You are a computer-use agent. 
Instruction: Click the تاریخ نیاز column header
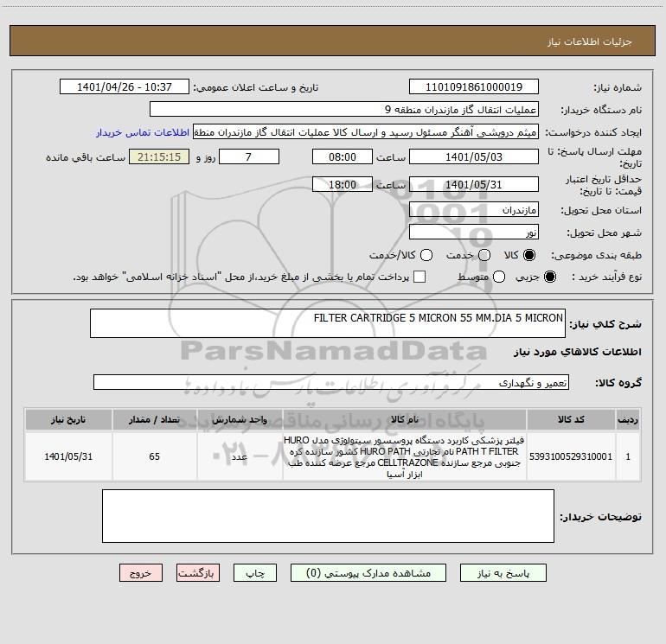click(x=68, y=419)
